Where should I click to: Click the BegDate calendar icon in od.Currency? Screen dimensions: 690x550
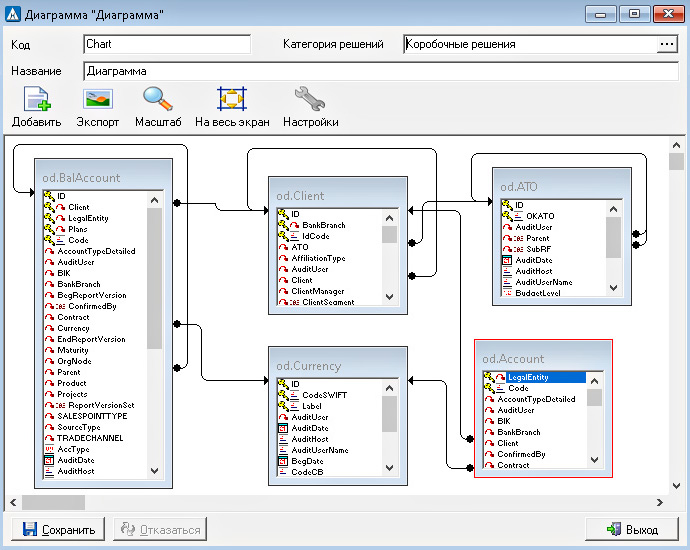pyautogui.click(x=283, y=461)
